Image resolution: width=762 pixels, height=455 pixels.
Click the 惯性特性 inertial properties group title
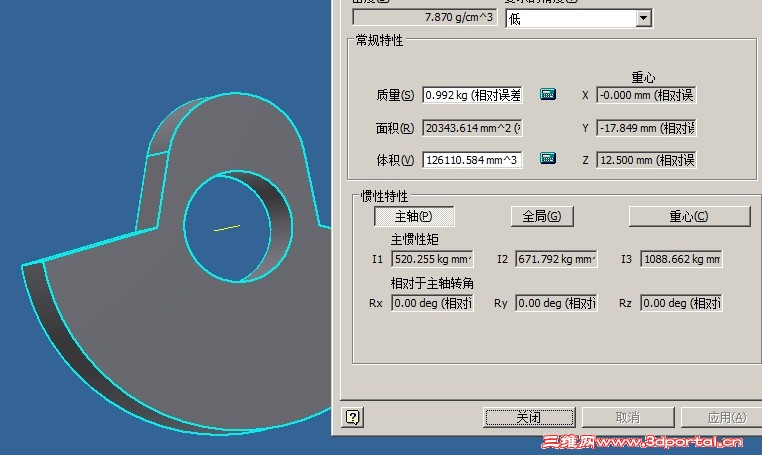pos(384,196)
